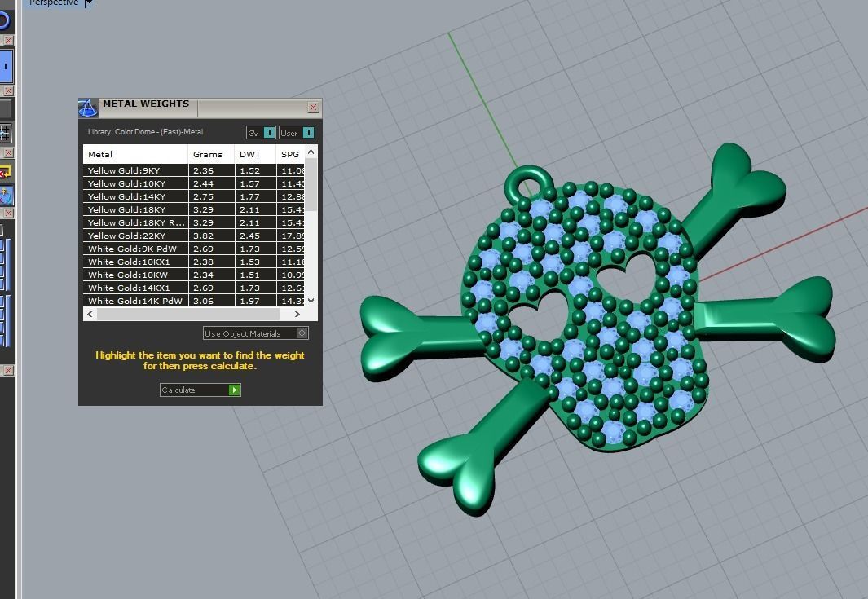Sort by the DWT column header
The height and width of the screenshot is (599, 868).
point(254,155)
